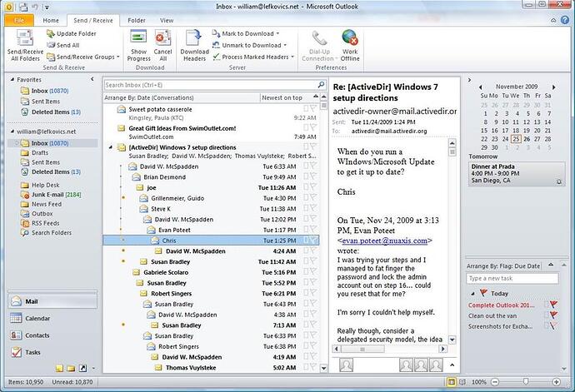Open the File tab
The image size is (575, 392).
tap(19, 21)
